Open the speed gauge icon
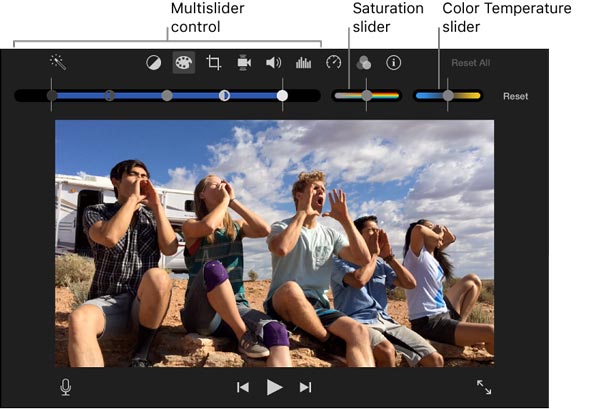Viewport: 600px width, 409px height. (333, 62)
